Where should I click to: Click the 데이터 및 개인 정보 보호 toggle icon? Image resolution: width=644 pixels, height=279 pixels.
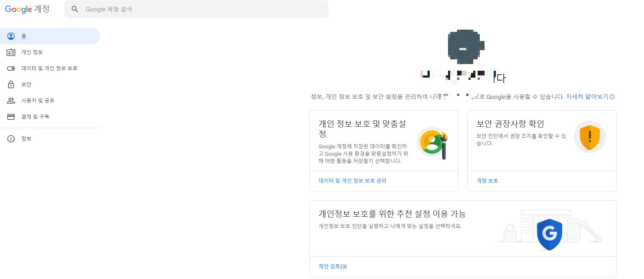tap(11, 68)
